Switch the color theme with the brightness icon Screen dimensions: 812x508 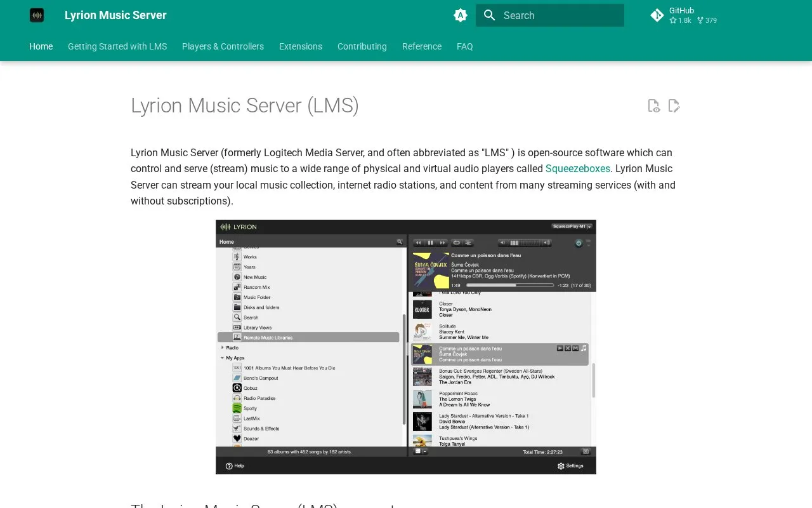coord(461,15)
